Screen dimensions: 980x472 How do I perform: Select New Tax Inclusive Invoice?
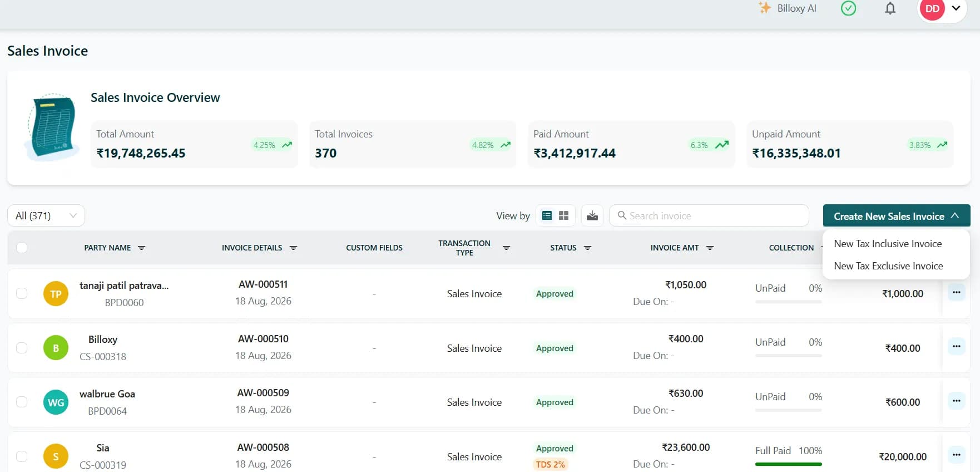(888, 244)
